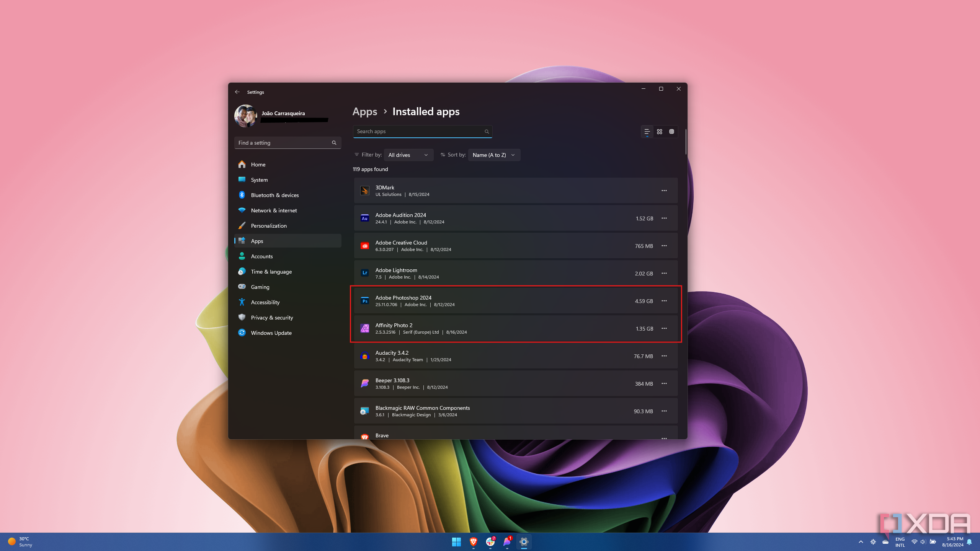Click the Audacity app icon

364,356
